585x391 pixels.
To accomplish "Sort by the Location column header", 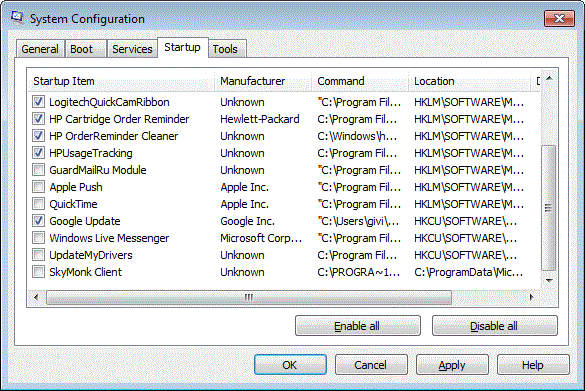I will pyautogui.click(x=469, y=81).
